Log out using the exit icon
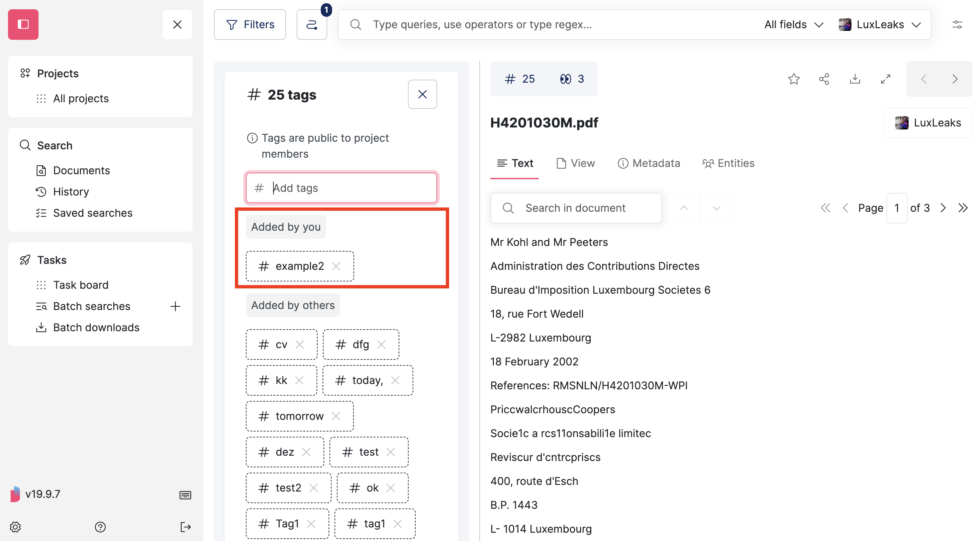Viewport: 980px width, 541px height. [185, 527]
